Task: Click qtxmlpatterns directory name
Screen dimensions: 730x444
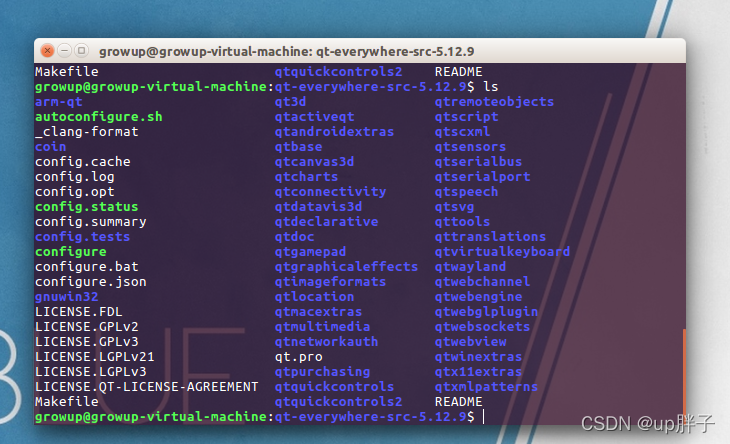Action: point(486,386)
